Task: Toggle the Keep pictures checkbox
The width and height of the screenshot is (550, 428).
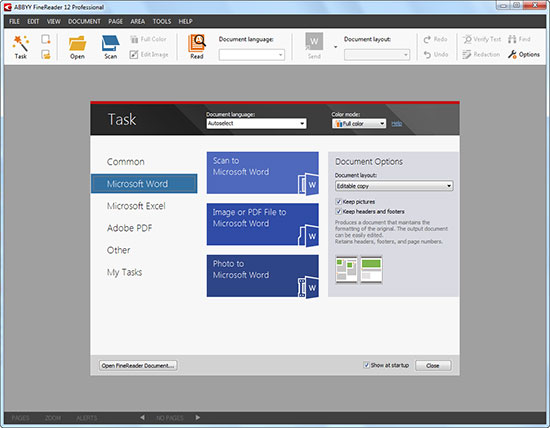Action: coord(338,202)
